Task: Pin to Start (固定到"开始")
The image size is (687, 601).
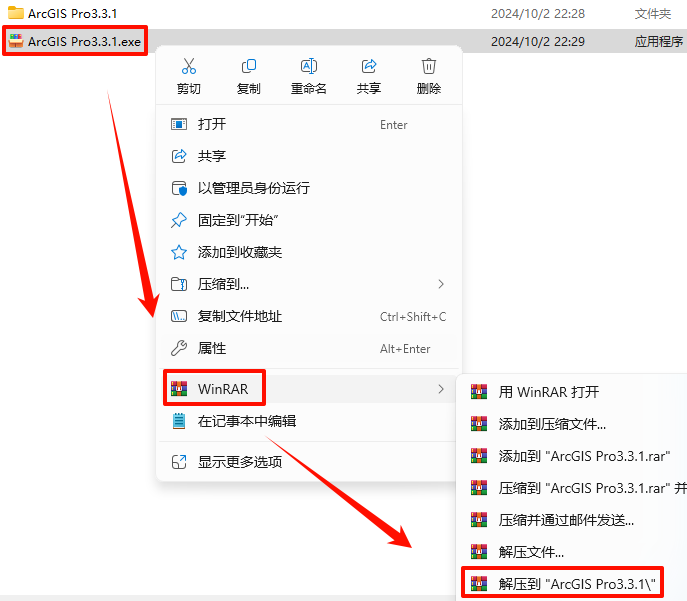Action: tap(309, 220)
